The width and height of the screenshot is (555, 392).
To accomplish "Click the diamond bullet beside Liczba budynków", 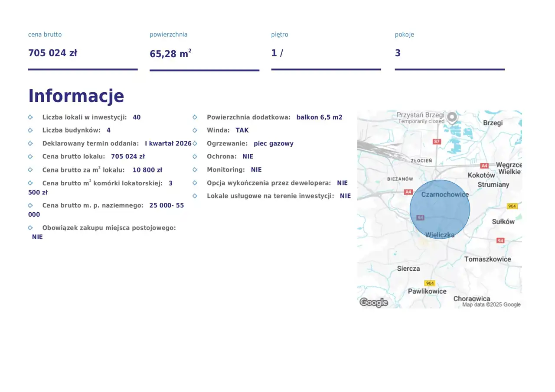I will pos(30,130).
